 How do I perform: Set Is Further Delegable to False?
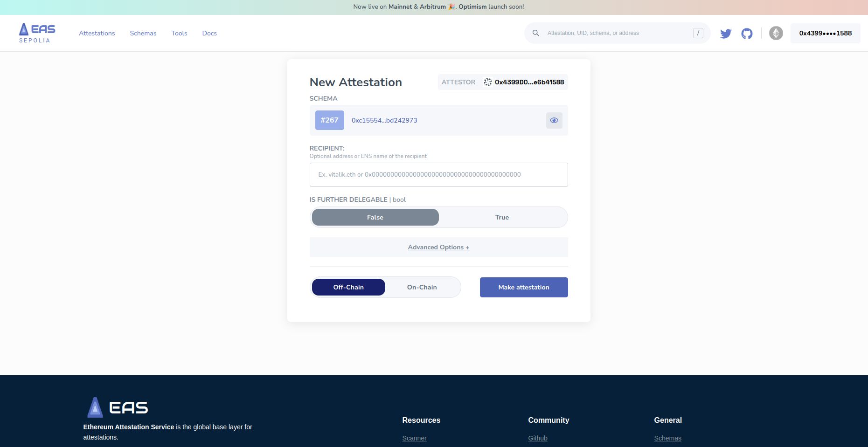(375, 217)
